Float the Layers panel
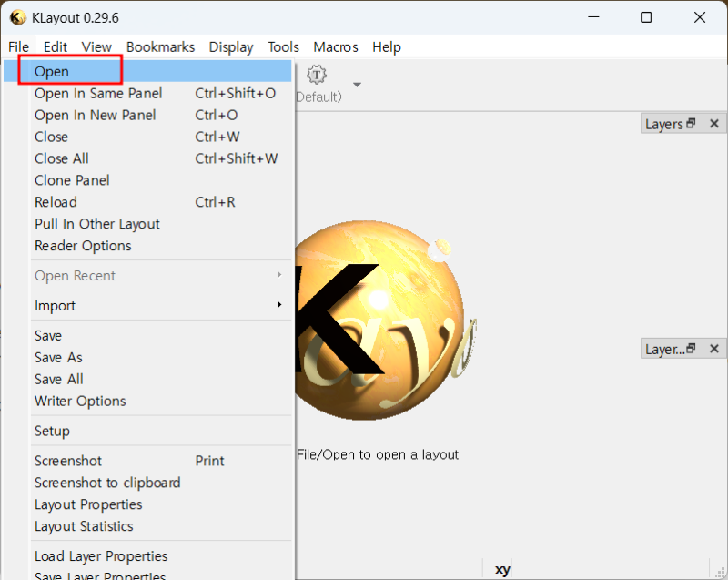Image resolution: width=728 pixels, height=580 pixels. 691,124
